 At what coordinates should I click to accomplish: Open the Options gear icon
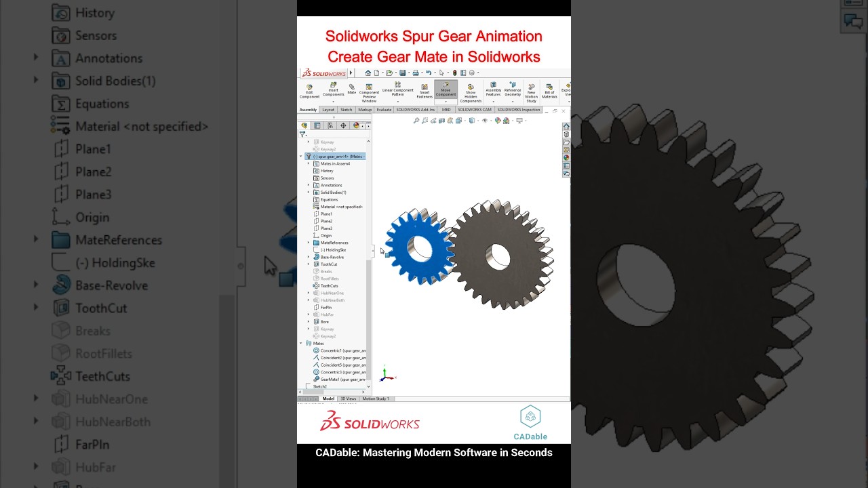(x=472, y=73)
